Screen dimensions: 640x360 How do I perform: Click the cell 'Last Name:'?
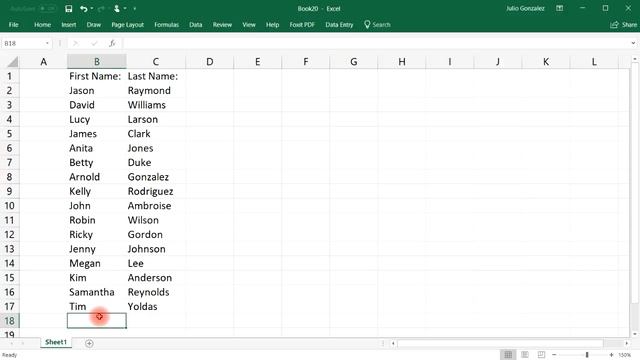tap(156, 76)
